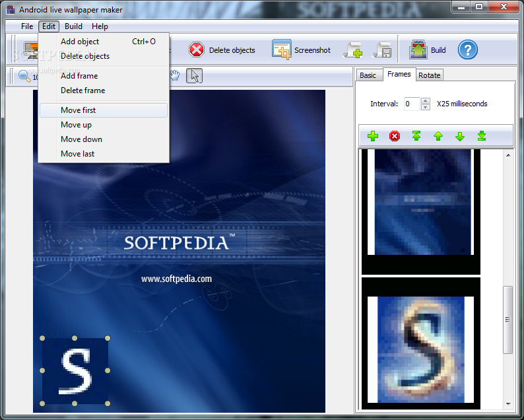Screen dimensions: 524x420
Task: Click the Build toolbar label
Action: click(x=438, y=50)
